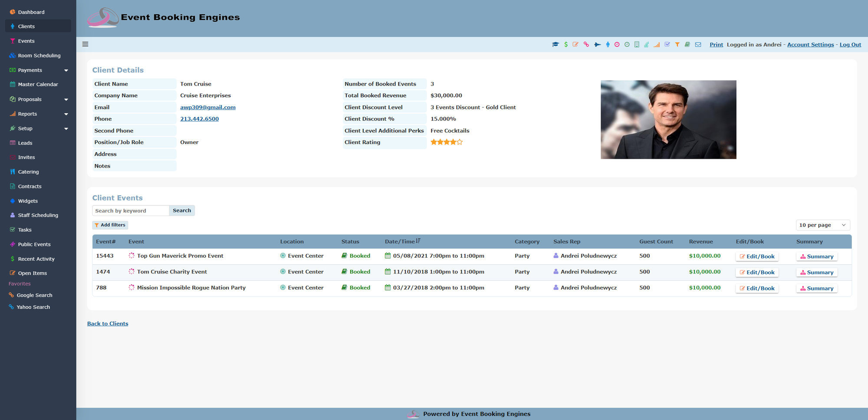Click the phone number 213.442.6500 link
The height and width of the screenshot is (420, 868).
tap(199, 119)
